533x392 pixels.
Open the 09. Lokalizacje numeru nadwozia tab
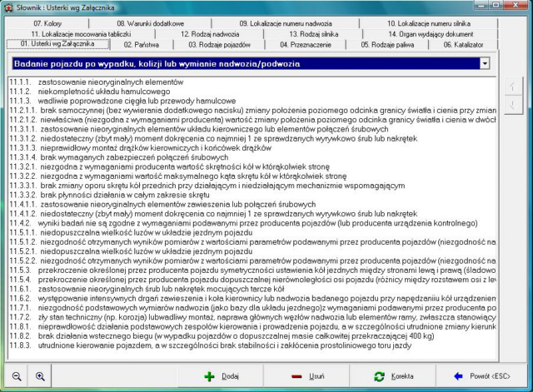[286, 23]
